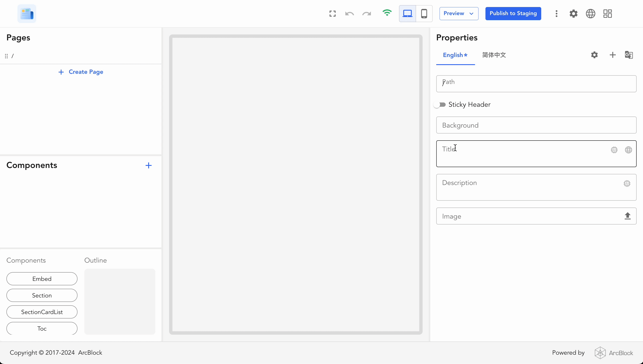Redo the last change
Image resolution: width=643 pixels, height=364 pixels.
[366, 13]
